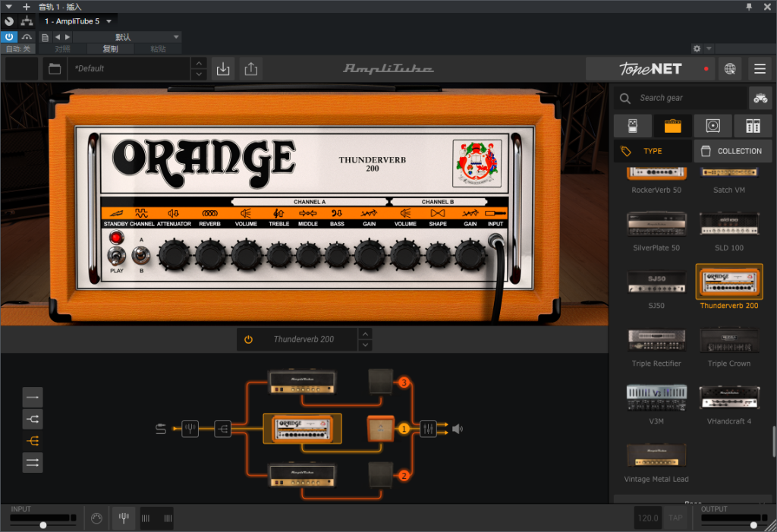Add a new insert with plus button

pos(27,6)
